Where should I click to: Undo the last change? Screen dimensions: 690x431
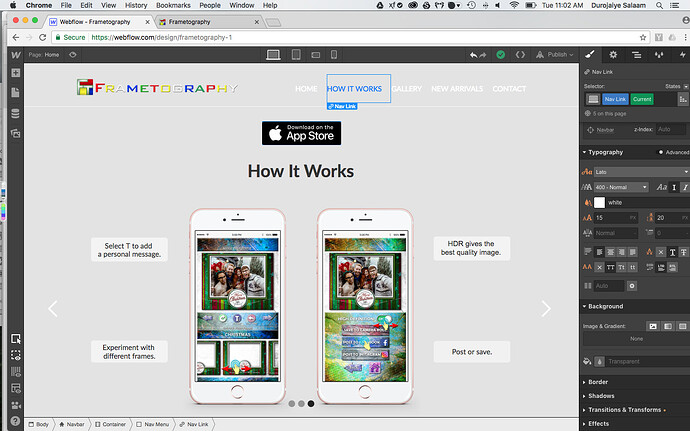point(473,55)
